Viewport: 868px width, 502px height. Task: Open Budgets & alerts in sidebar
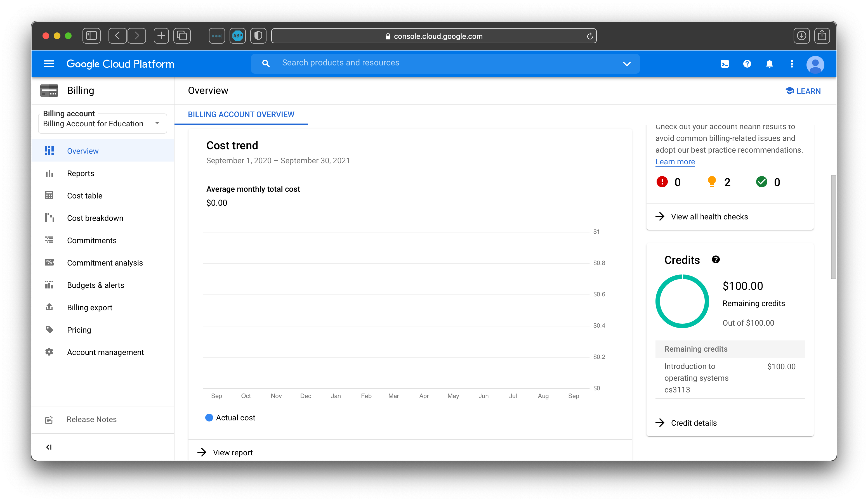click(95, 285)
